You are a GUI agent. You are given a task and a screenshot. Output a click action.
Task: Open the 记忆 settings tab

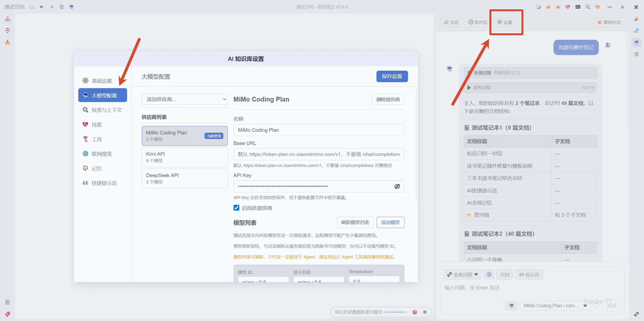pyautogui.click(x=102, y=168)
